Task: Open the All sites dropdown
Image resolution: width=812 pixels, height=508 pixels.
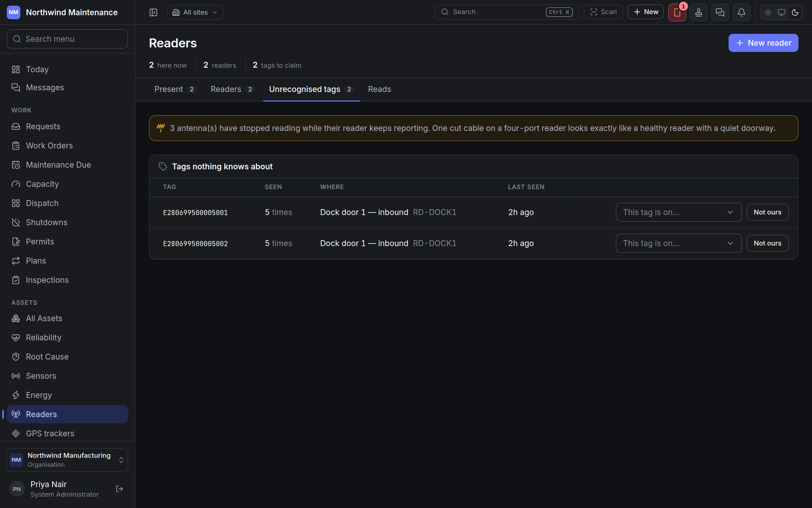Action: coord(195,12)
